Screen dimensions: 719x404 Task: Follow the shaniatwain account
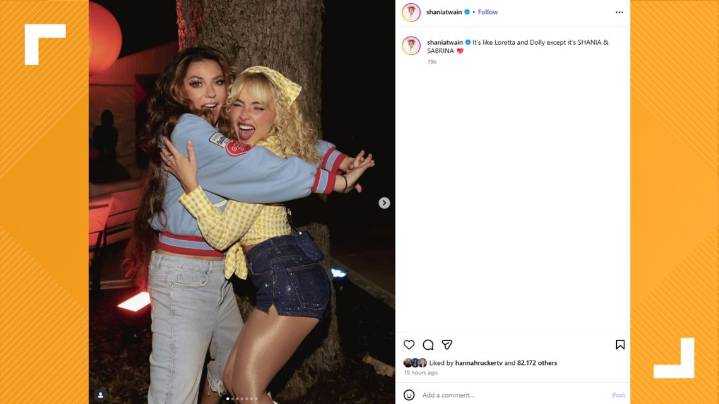(488, 12)
